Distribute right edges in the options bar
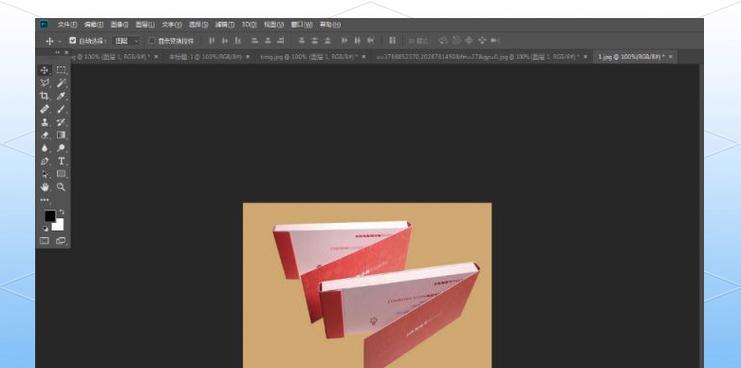 pyautogui.click(x=370, y=41)
